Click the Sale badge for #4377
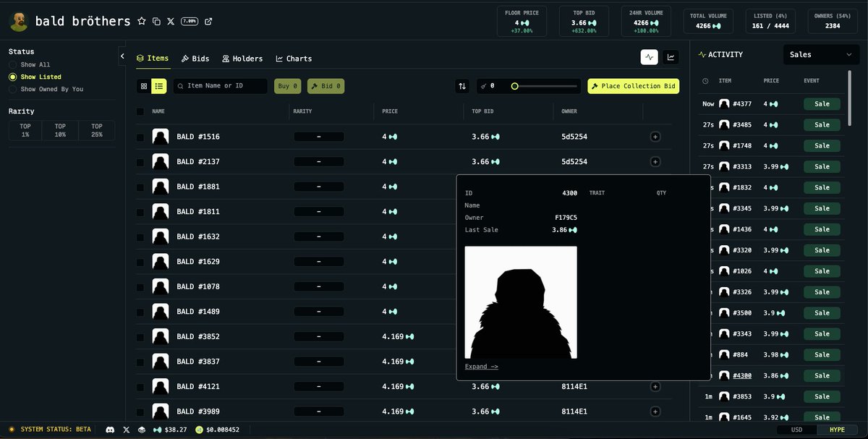Image resolution: width=868 pixels, height=439 pixels. pos(822,104)
